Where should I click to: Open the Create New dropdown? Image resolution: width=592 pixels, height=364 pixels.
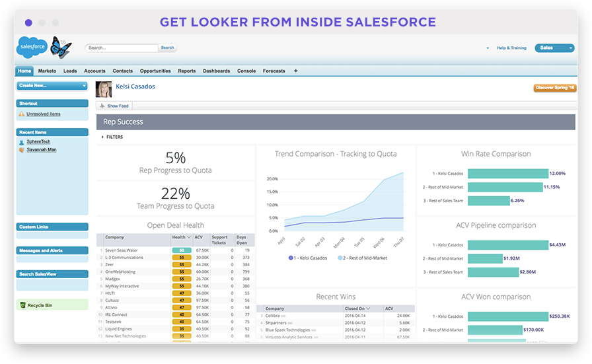(x=52, y=86)
